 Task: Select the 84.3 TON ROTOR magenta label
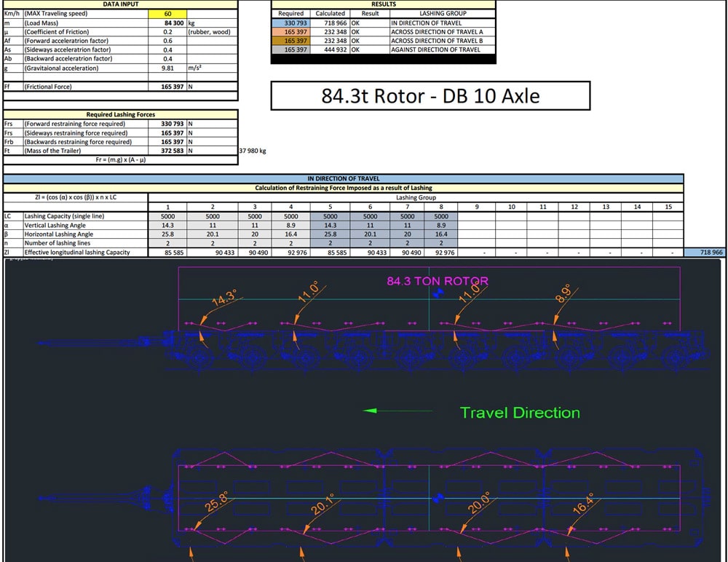pyautogui.click(x=438, y=281)
